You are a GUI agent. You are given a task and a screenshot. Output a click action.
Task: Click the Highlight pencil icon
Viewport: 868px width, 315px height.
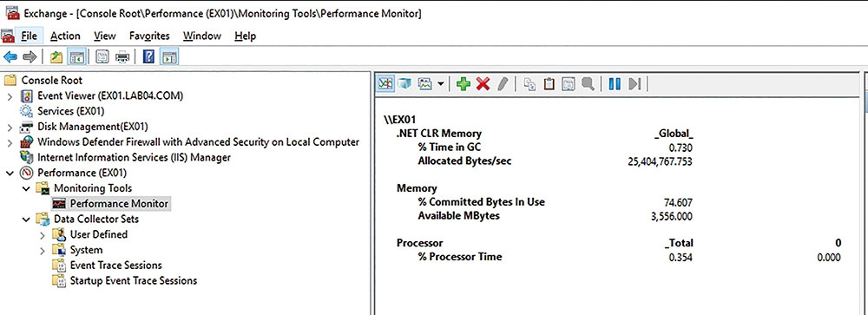(502, 83)
